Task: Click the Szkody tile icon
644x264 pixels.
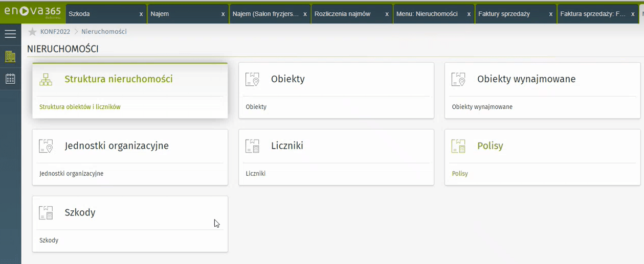Action: [46, 213]
